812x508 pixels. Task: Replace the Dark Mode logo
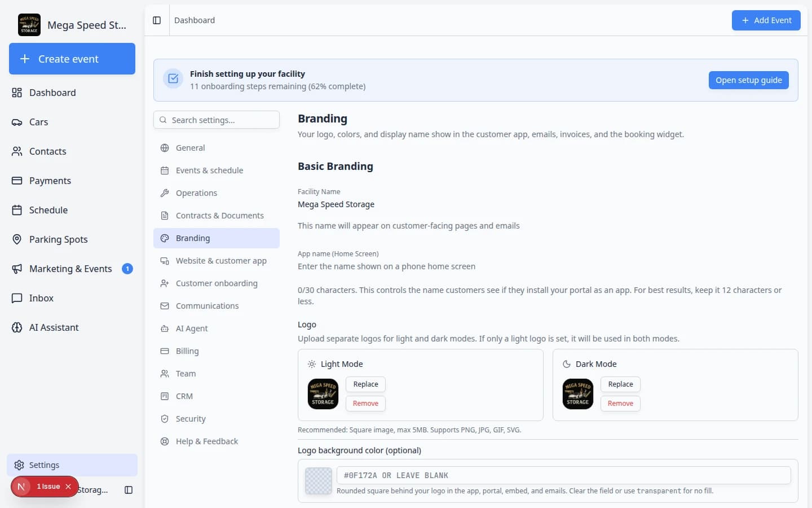pyautogui.click(x=620, y=384)
